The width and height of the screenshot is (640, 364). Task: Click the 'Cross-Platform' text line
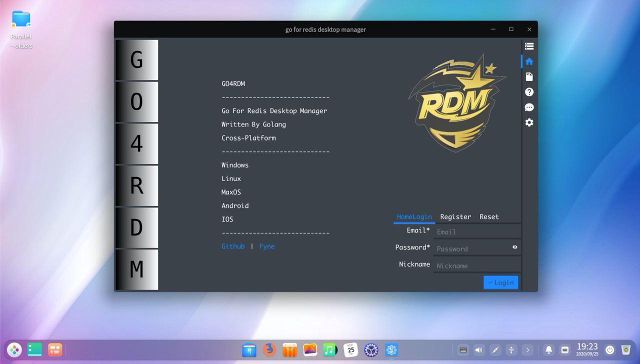(248, 137)
